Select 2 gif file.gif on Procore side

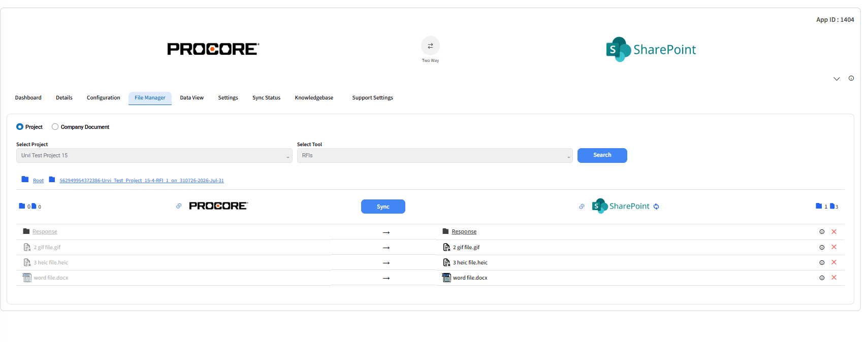click(x=47, y=248)
